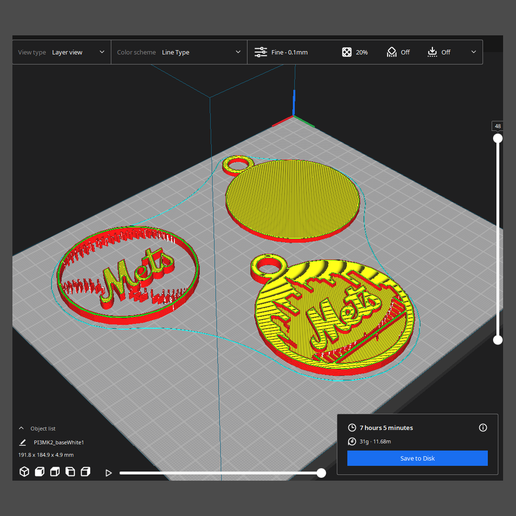Play the layer simulation
The width and height of the screenshot is (516, 516).
pos(108,473)
